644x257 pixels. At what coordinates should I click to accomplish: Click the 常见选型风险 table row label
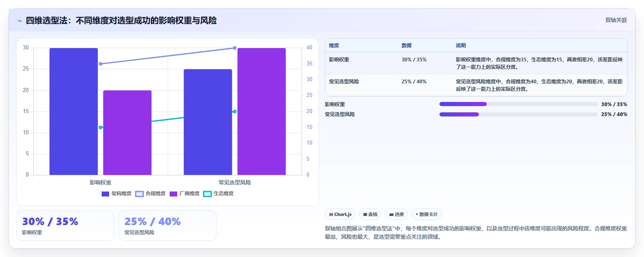click(x=344, y=82)
